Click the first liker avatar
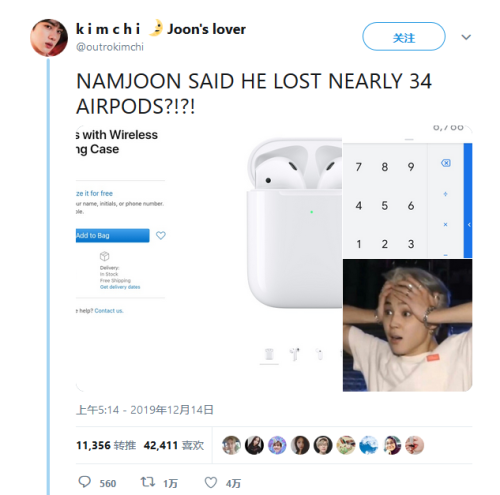This screenshot has width=500, height=495. [231, 445]
